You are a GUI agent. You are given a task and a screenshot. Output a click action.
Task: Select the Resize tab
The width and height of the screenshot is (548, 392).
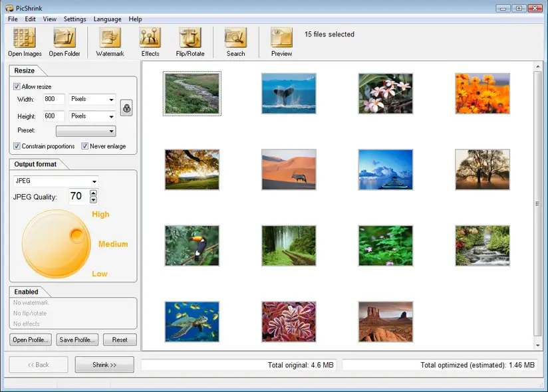coord(25,70)
